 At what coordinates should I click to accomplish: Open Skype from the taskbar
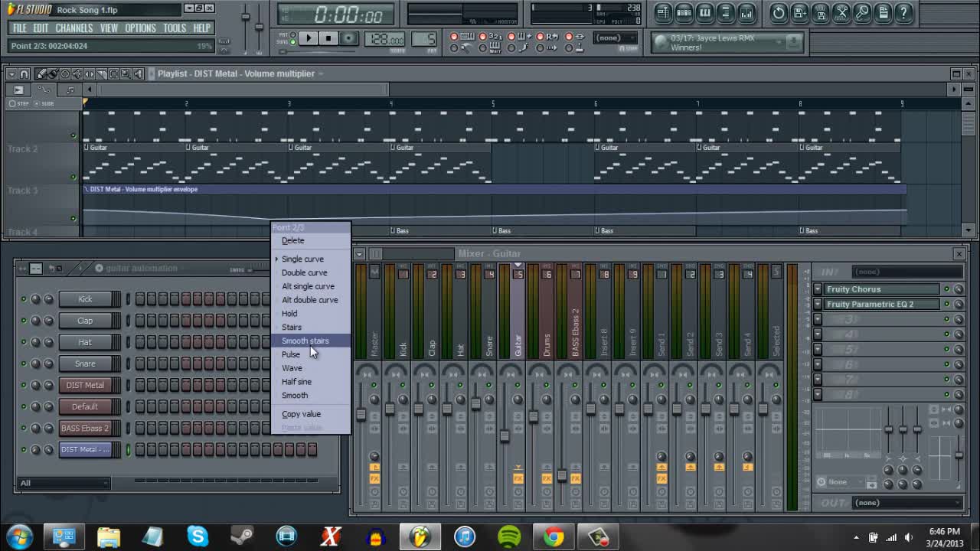point(198,536)
